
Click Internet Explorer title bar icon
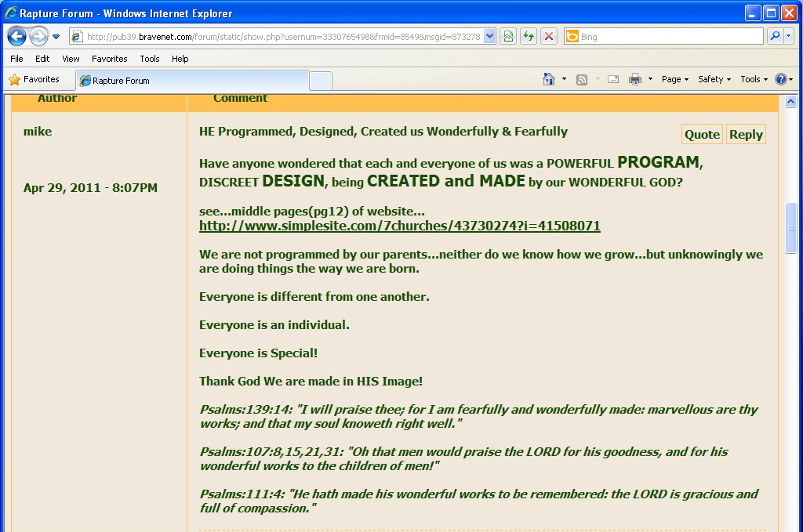point(11,13)
